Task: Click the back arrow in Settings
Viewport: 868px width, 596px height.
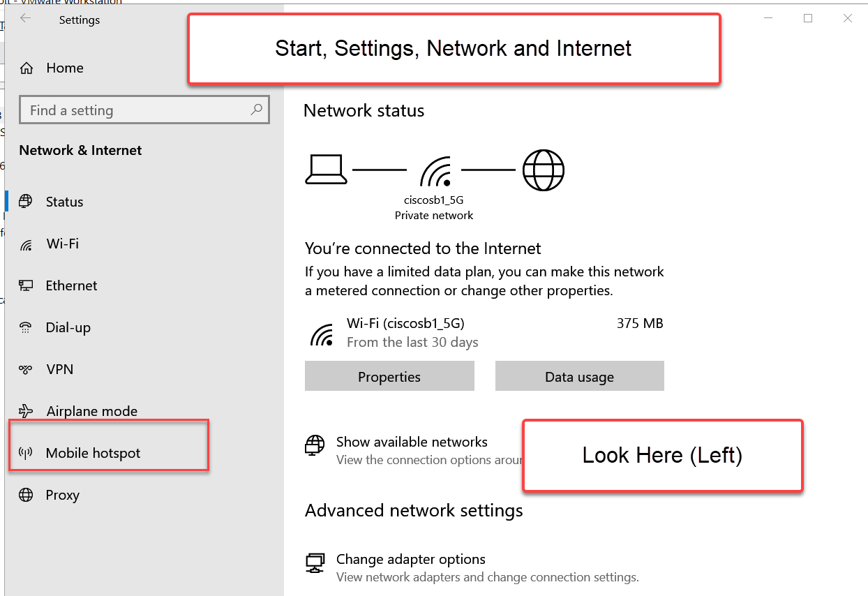Action: pos(25,20)
